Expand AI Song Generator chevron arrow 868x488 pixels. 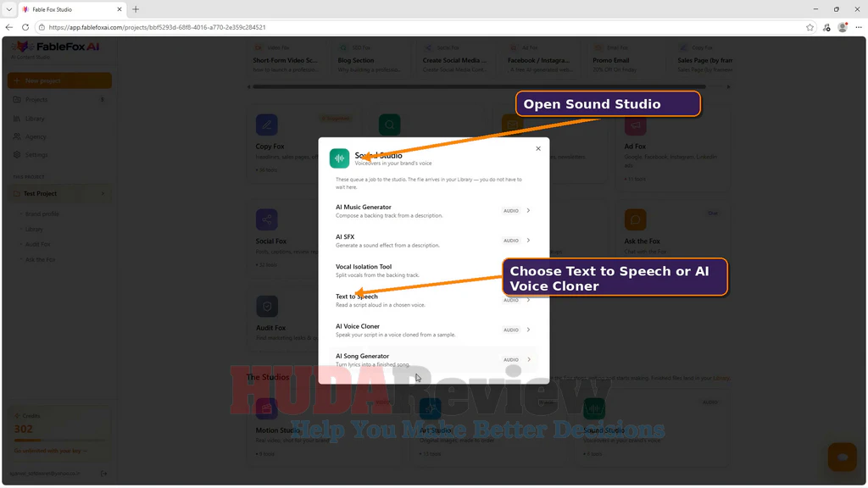[x=528, y=359]
